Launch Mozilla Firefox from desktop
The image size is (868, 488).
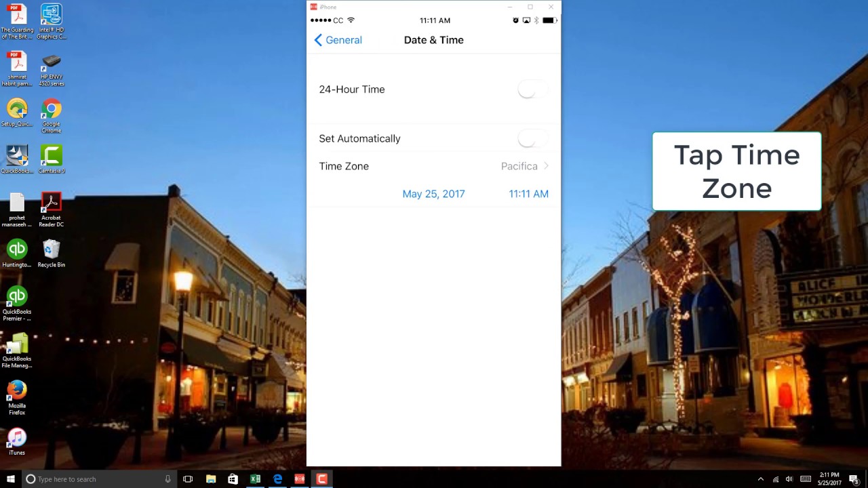(x=17, y=398)
